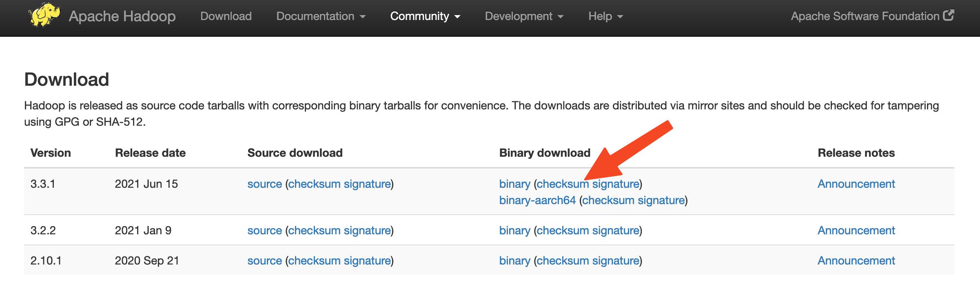
Task: Go to the Download nav item
Action: coord(226,16)
